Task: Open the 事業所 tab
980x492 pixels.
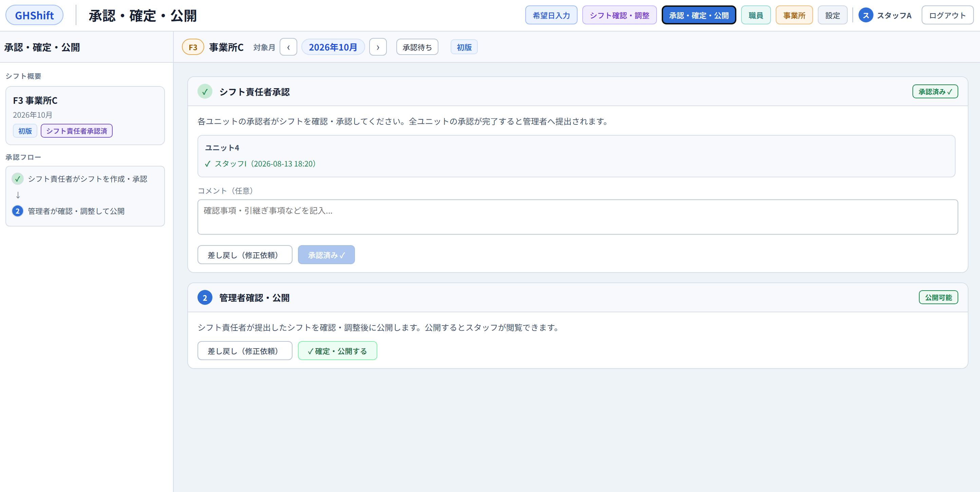Action: coord(794,15)
